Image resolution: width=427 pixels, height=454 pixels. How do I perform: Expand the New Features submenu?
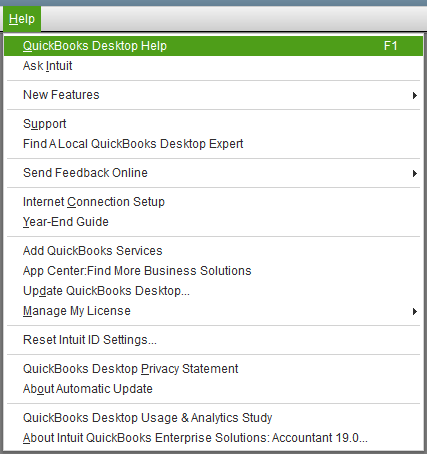[x=213, y=95]
